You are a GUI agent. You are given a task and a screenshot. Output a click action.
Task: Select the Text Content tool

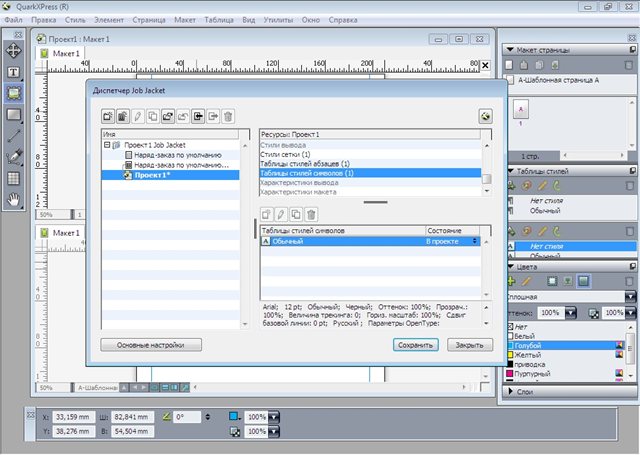(13, 73)
